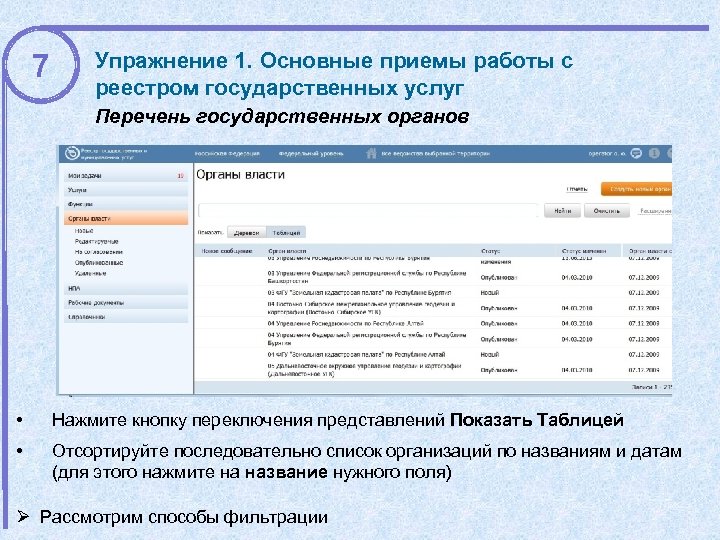Click into the search input field

click(x=368, y=211)
